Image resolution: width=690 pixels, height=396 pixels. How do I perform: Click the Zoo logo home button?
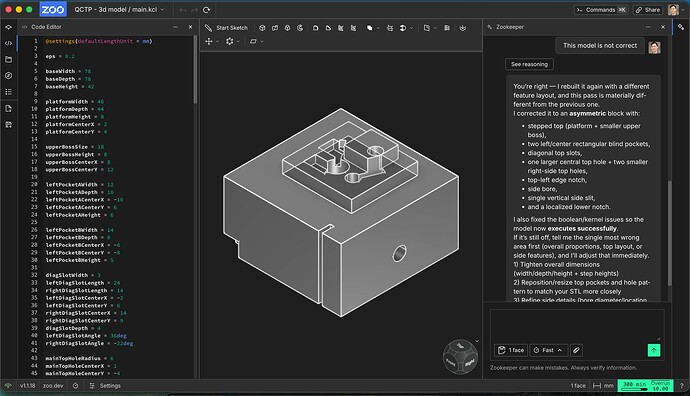[x=53, y=9]
